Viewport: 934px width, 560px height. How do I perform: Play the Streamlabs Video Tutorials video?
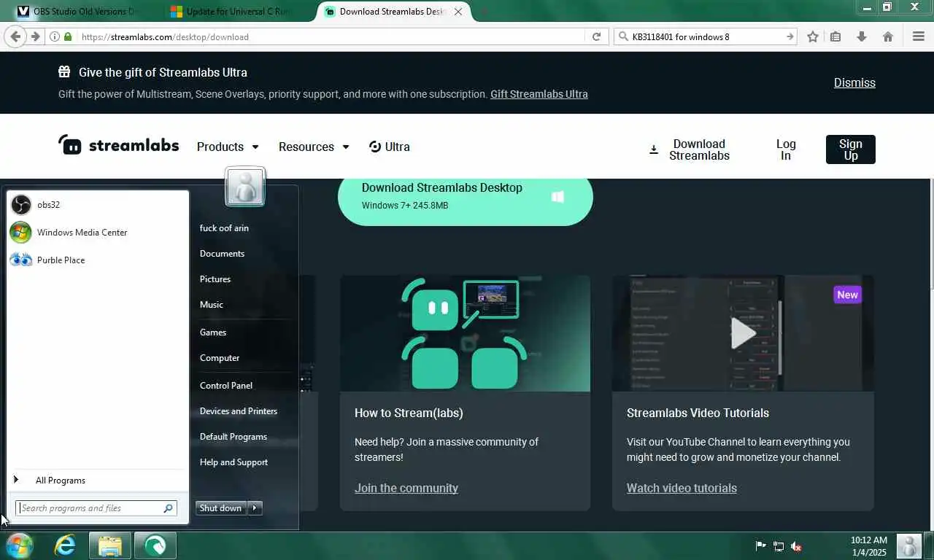[743, 333]
